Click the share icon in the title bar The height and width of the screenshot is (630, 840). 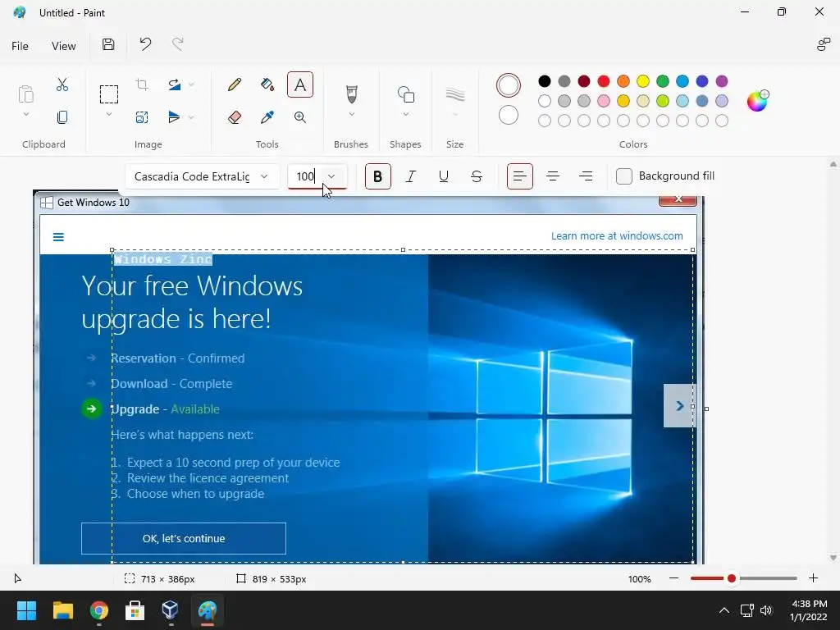[x=824, y=44]
